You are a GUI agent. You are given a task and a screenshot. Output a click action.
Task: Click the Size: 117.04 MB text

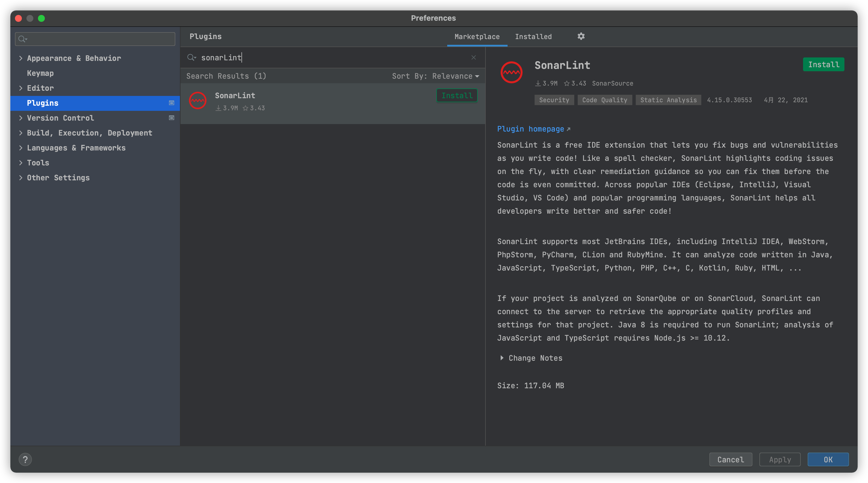[530, 385]
